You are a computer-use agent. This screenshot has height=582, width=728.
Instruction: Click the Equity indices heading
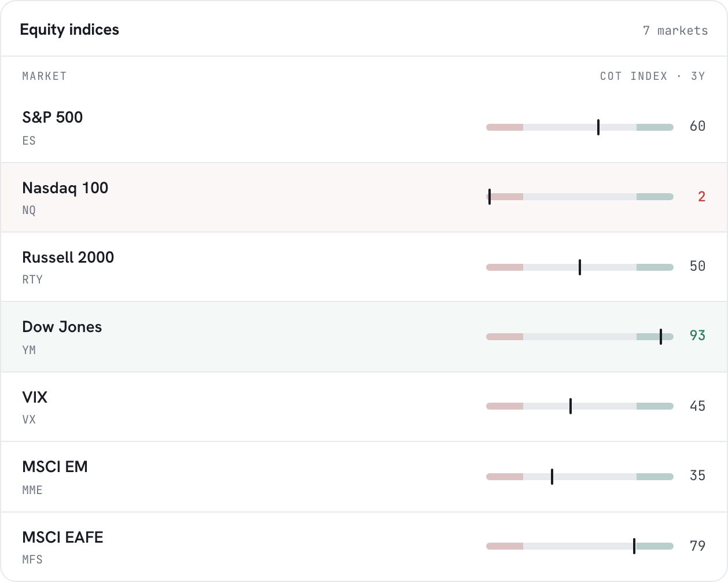pyautogui.click(x=69, y=30)
